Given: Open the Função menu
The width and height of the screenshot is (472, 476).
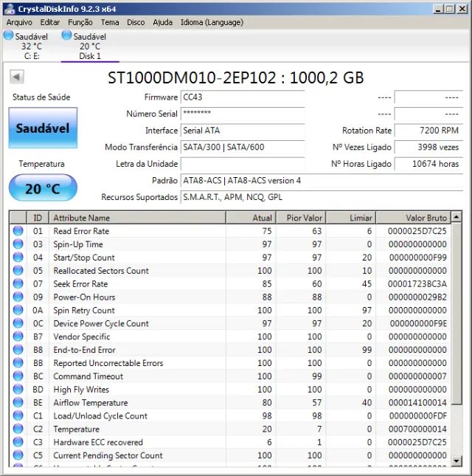Looking at the screenshot, I should click(80, 22).
